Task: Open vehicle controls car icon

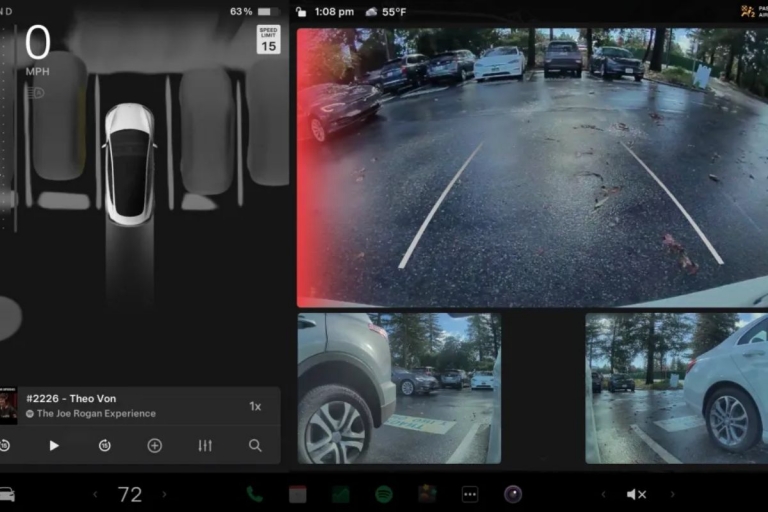Action: [6, 494]
